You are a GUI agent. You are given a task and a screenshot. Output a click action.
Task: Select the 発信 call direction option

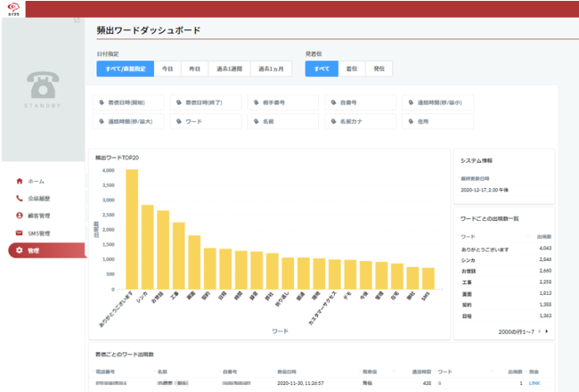point(379,68)
